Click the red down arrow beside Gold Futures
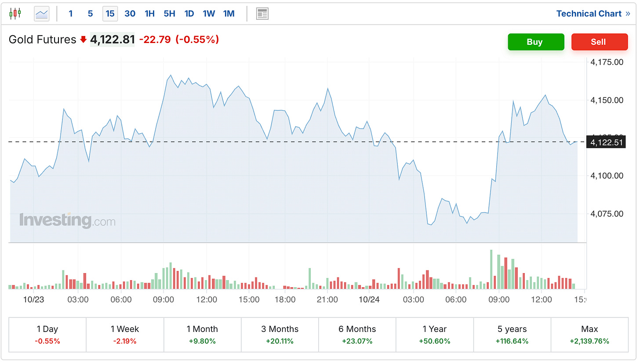The image size is (640, 364). [x=83, y=40]
